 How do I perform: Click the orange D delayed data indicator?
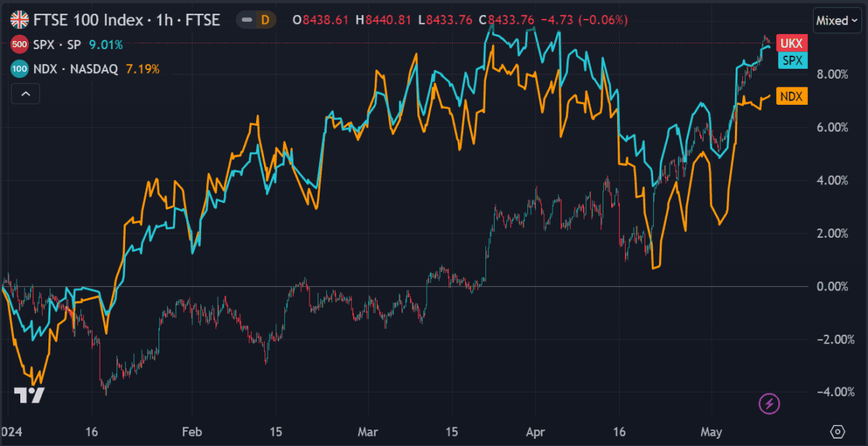point(265,20)
